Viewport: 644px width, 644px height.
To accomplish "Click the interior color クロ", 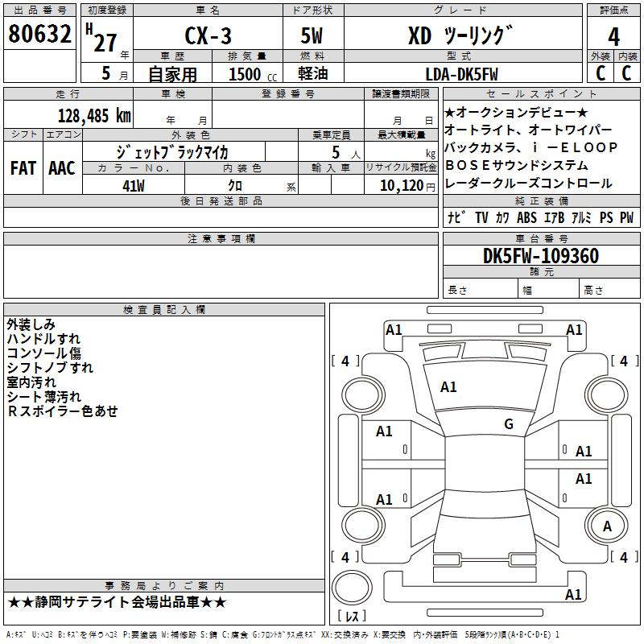I will (x=235, y=185).
